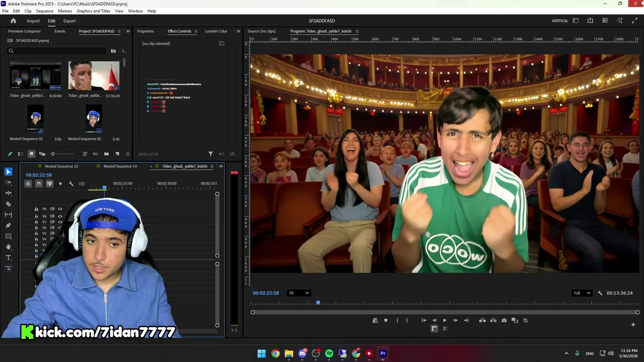Select the Ripple Edit tool

coord(8,193)
